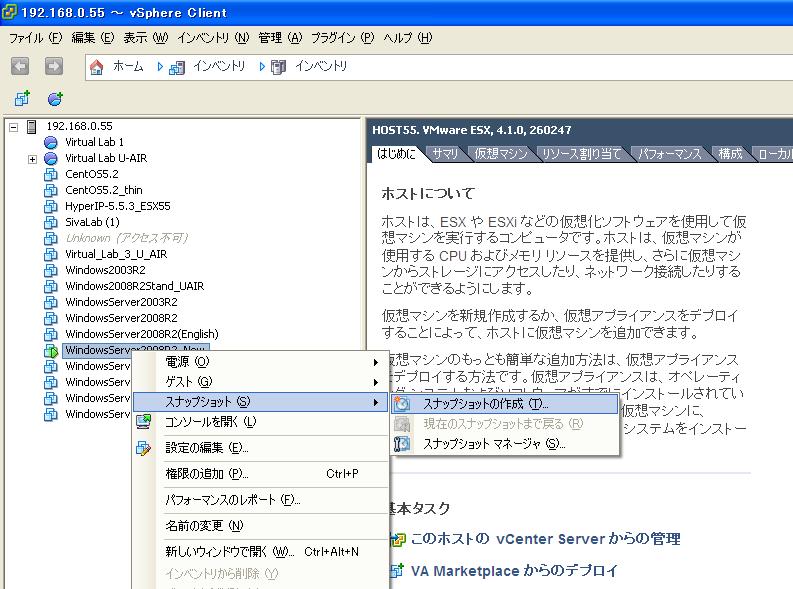Click the first インベントリ breadcrumb dropdown arrow
793x589 pixels.
click(x=160, y=67)
